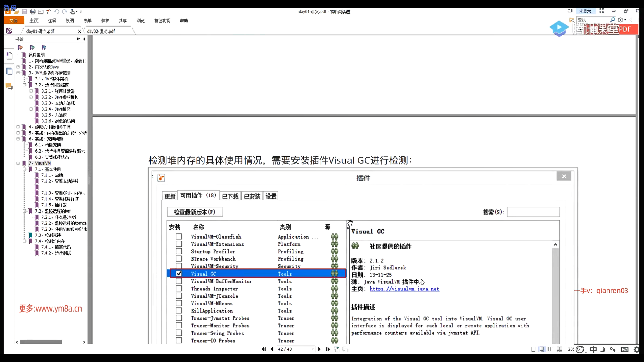Open the 注释 ribbon menu
Screen dimensions: 644x362
tap(52, 21)
